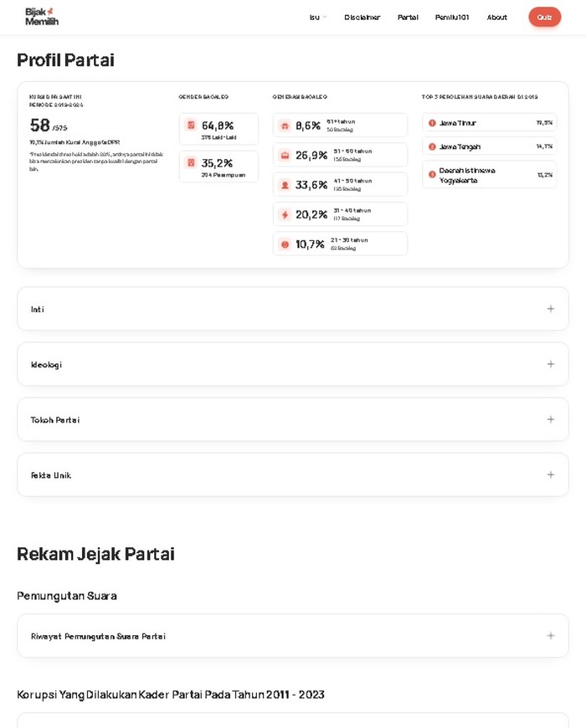Open the Disclaimer link
Viewport: 586px width, 728px height.
(x=362, y=18)
